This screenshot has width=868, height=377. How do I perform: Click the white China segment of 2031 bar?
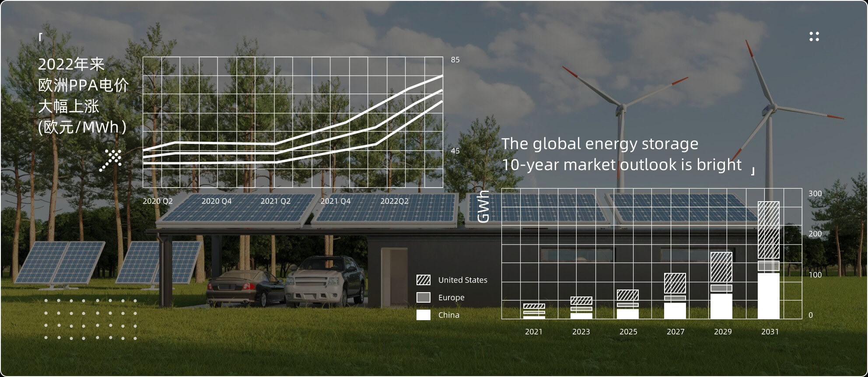click(x=769, y=296)
